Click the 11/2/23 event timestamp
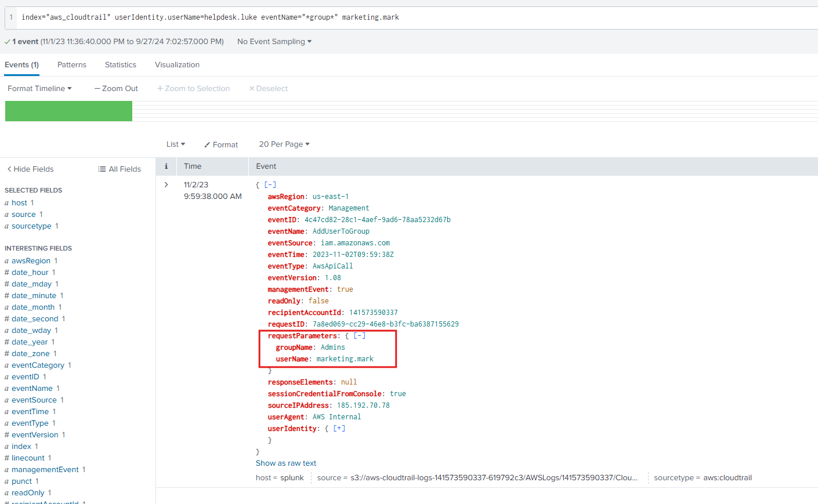818x504 pixels. (x=213, y=191)
